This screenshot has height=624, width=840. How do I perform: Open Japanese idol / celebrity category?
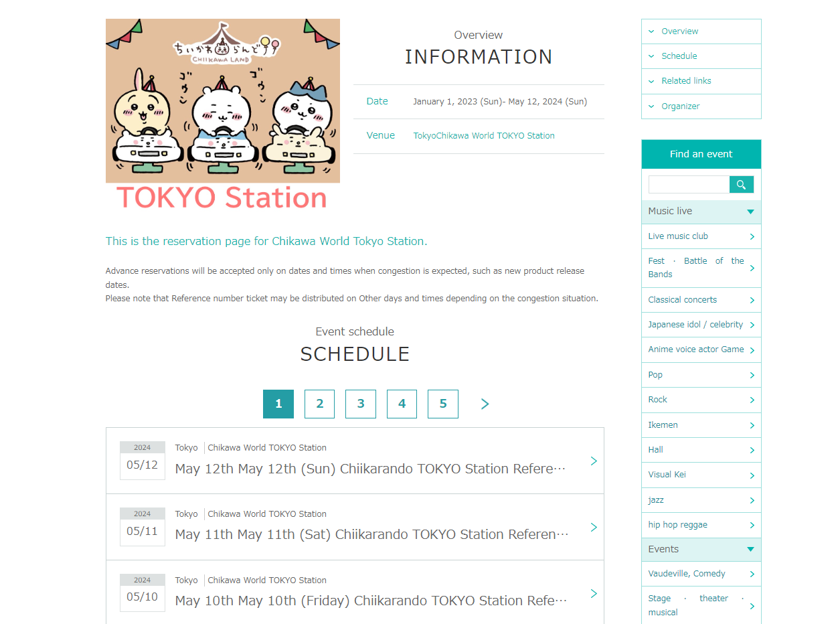pyautogui.click(x=695, y=325)
